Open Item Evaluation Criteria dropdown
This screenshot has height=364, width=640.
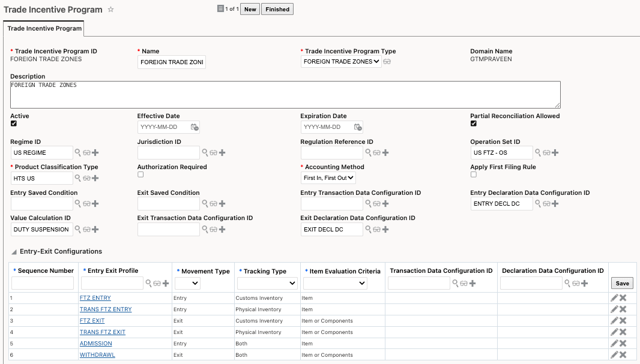coord(335,283)
